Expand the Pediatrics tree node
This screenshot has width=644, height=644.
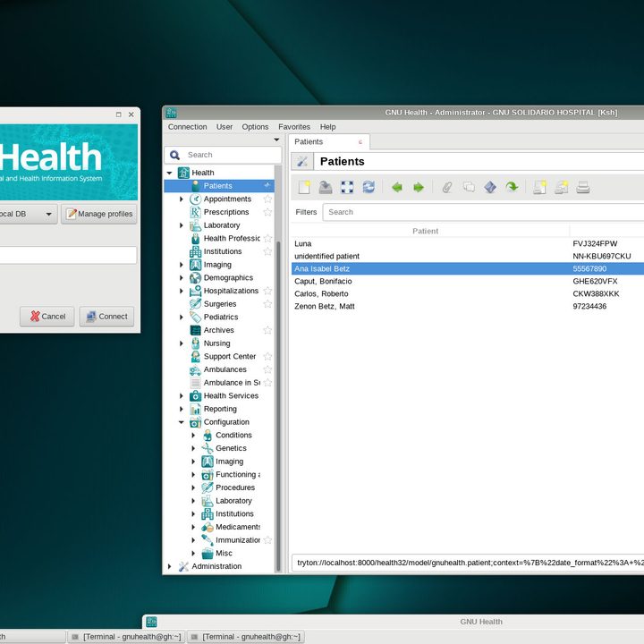point(181,317)
